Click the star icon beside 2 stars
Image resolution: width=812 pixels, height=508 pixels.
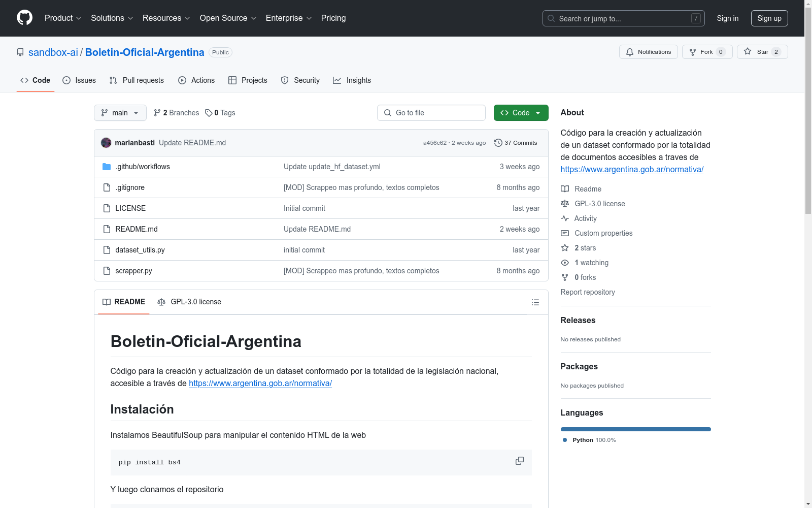(565, 248)
